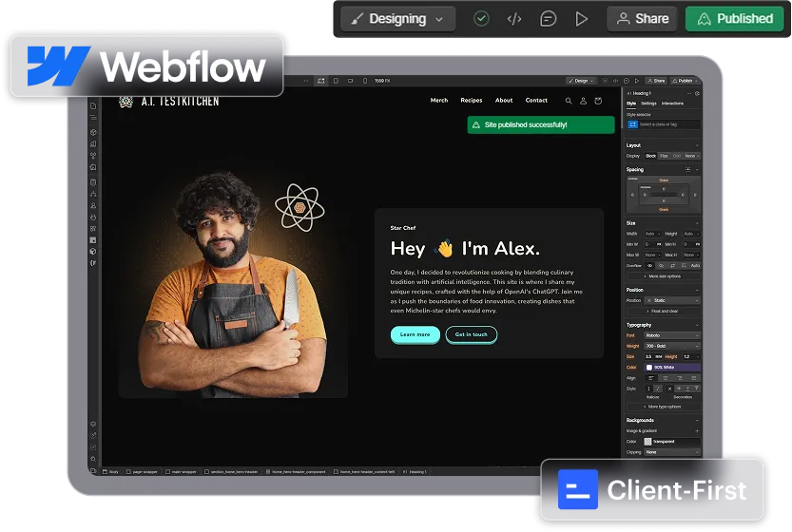This screenshot has width=792, height=532.
Task: Select Body in the breadcrumb bar
Action: point(110,472)
